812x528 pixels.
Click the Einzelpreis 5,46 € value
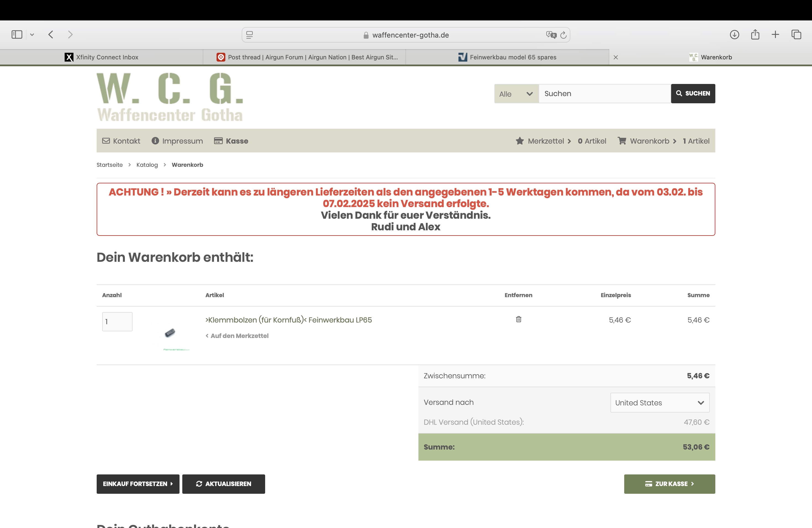[x=619, y=320]
